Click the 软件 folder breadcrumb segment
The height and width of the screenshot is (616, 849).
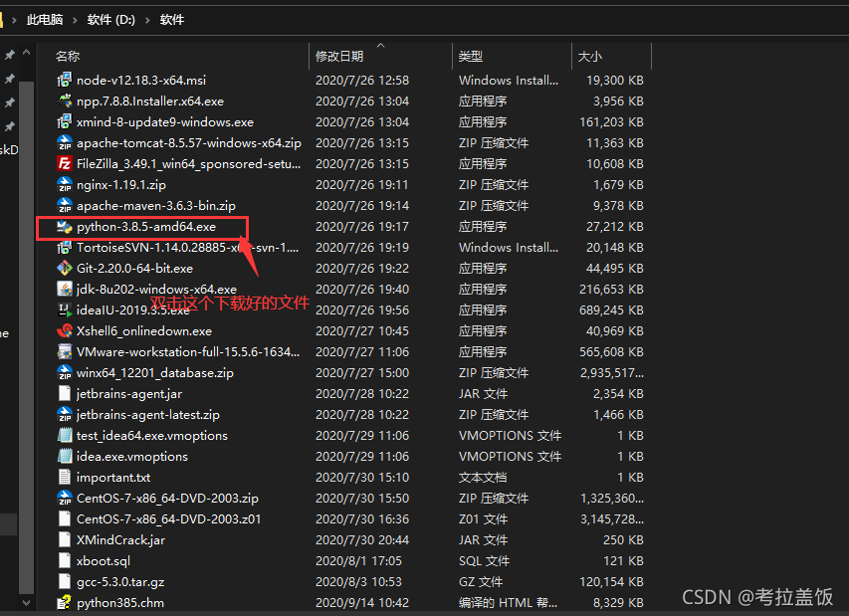click(172, 20)
